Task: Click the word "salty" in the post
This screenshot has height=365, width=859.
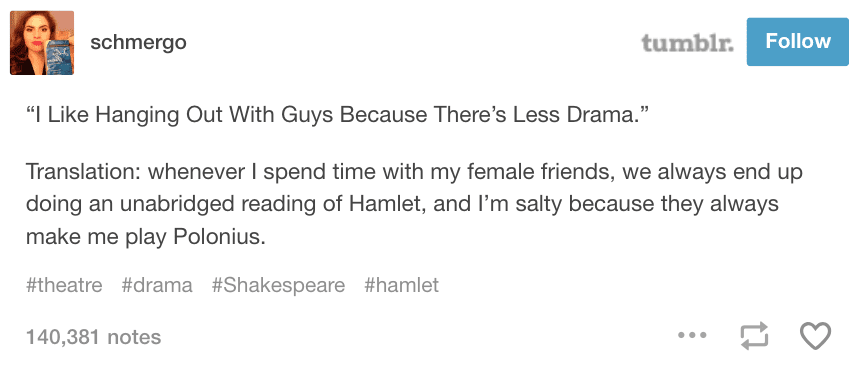Action: click(540, 206)
